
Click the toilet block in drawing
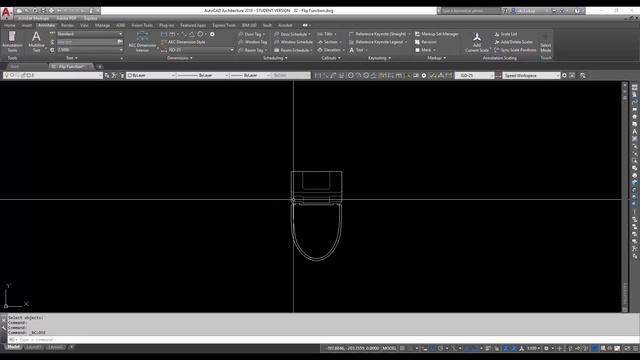point(316,216)
